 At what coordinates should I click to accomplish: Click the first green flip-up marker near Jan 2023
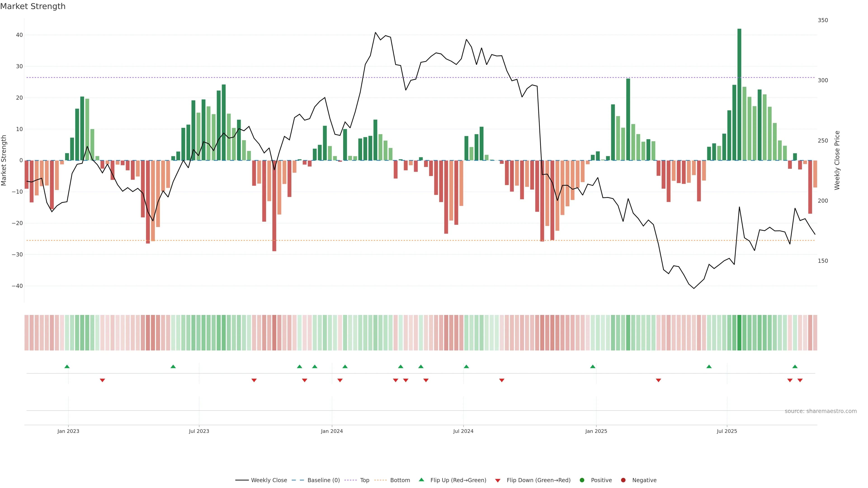point(67,366)
